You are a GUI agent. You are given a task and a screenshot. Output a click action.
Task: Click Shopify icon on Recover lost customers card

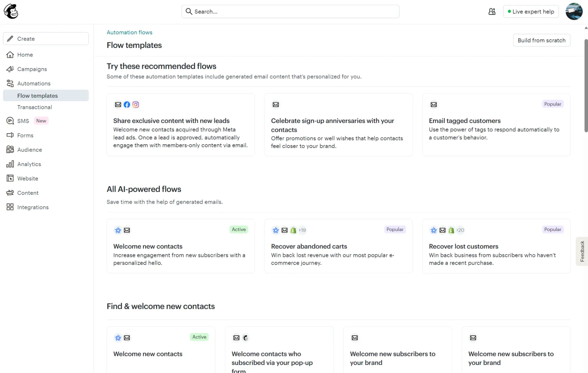(x=451, y=230)
